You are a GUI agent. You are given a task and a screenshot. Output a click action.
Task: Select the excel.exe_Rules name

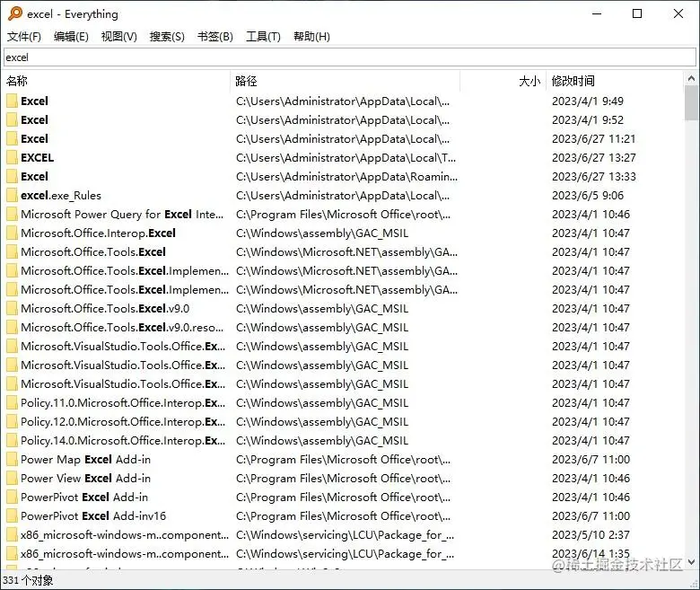click(x=61, y=195)
